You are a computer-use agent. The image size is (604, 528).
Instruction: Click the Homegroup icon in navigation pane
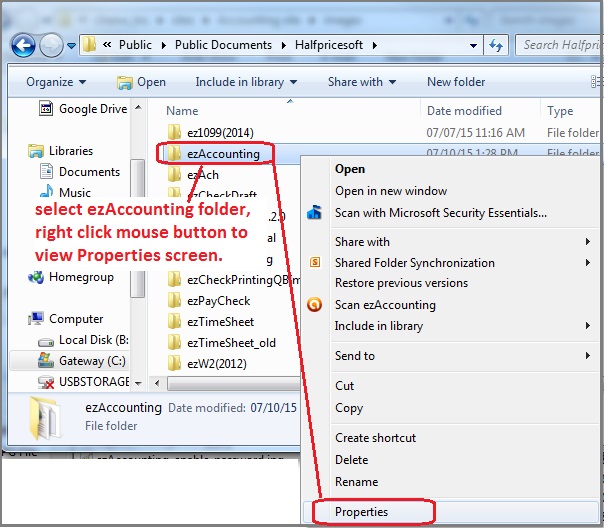click(35, 277)
